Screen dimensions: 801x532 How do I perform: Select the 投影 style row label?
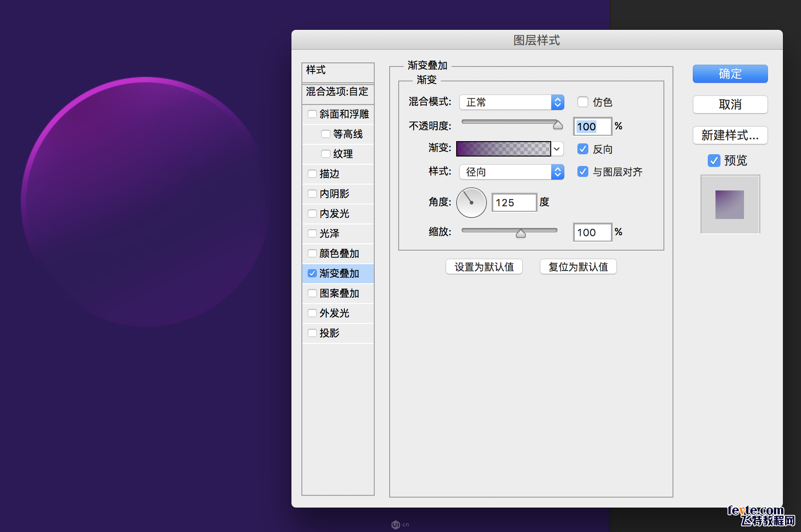tap(329, 333)
